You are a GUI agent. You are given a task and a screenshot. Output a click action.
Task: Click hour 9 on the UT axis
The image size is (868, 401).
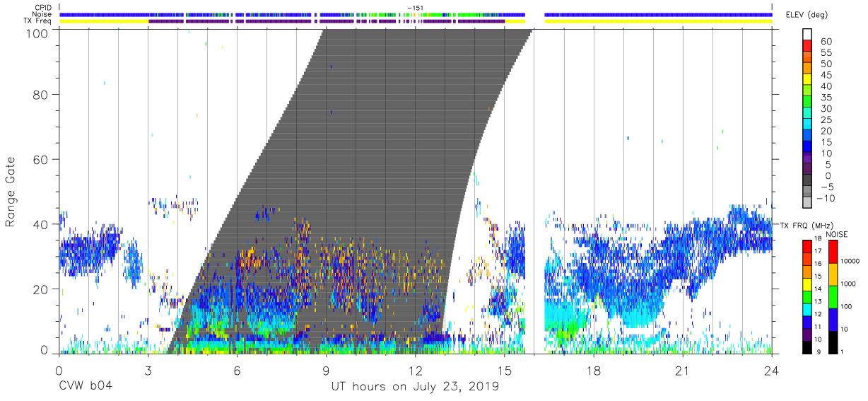(326, 372)
